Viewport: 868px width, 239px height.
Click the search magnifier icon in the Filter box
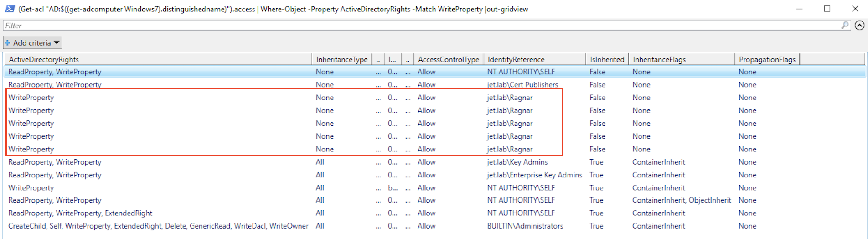pyautogui.click(x=845, y=26)
